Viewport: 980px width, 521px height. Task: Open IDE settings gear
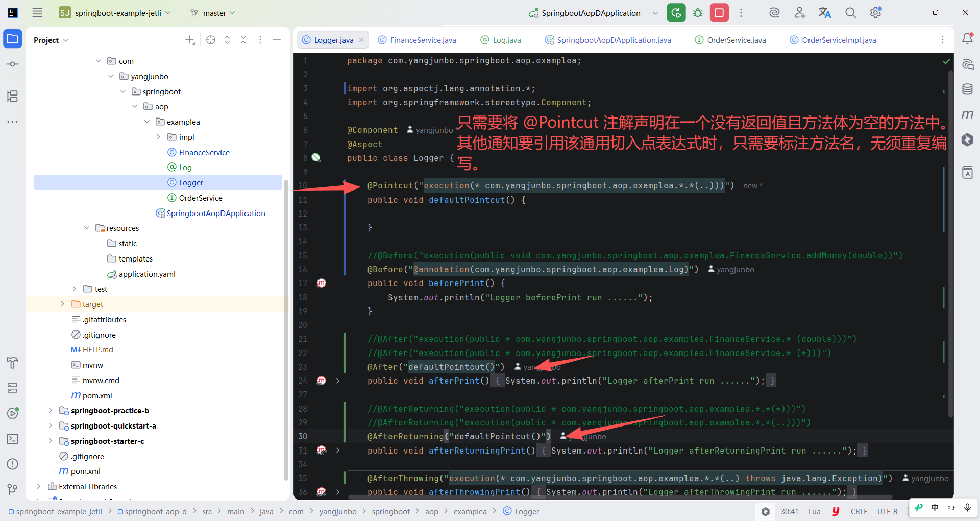click(x=876, y=13)
